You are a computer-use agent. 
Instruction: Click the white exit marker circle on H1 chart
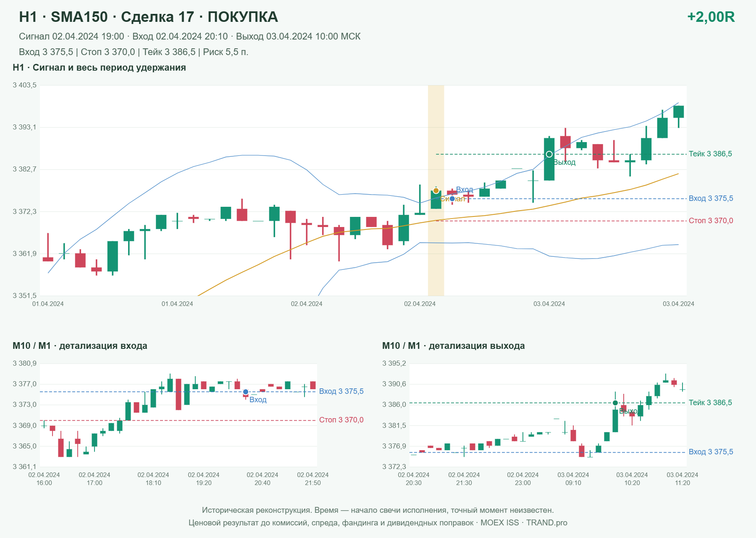(x=549, y=154)
